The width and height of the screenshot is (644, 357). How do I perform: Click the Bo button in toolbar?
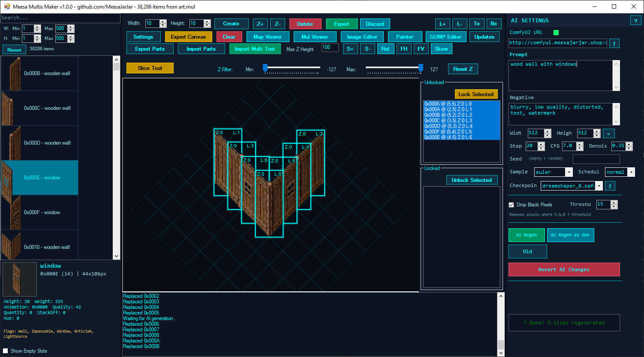[x=494, y=24]
